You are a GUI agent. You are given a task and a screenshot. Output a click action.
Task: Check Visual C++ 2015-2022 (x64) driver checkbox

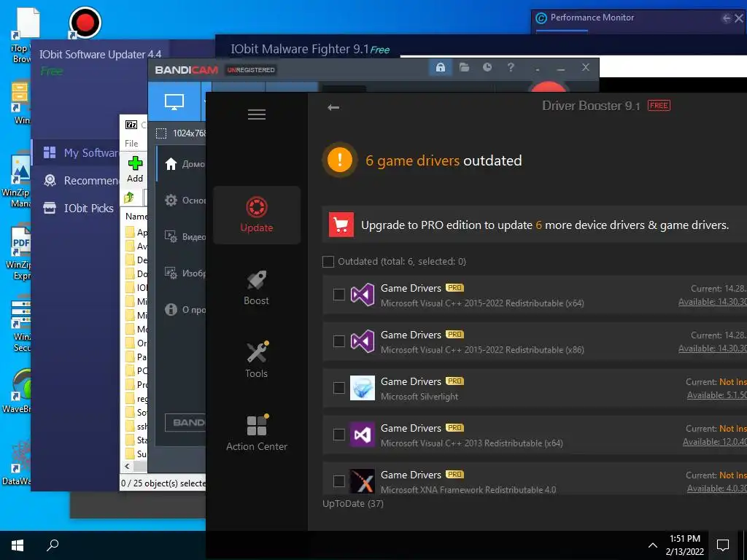pyautogui.click(x=338, y=295)
